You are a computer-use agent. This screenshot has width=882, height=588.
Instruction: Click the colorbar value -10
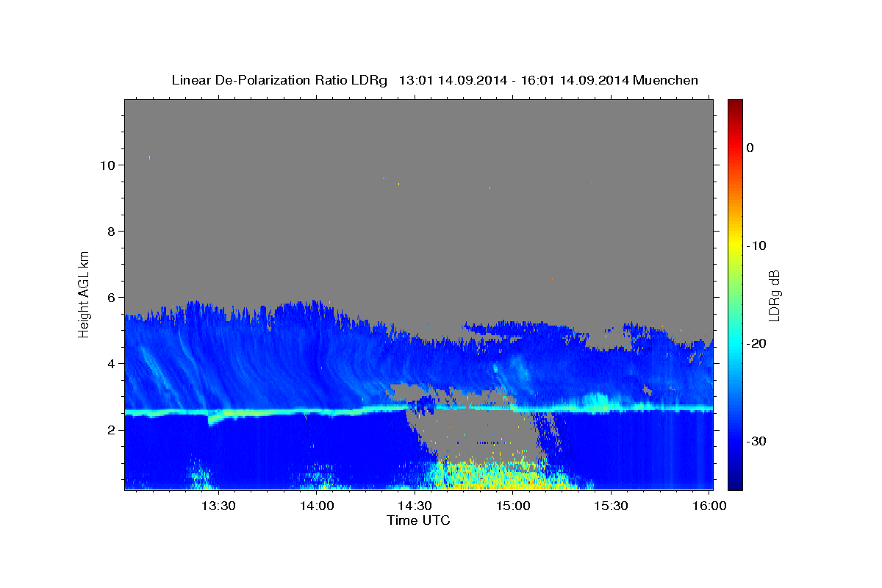pyautogui.click(x=757, y=245)
